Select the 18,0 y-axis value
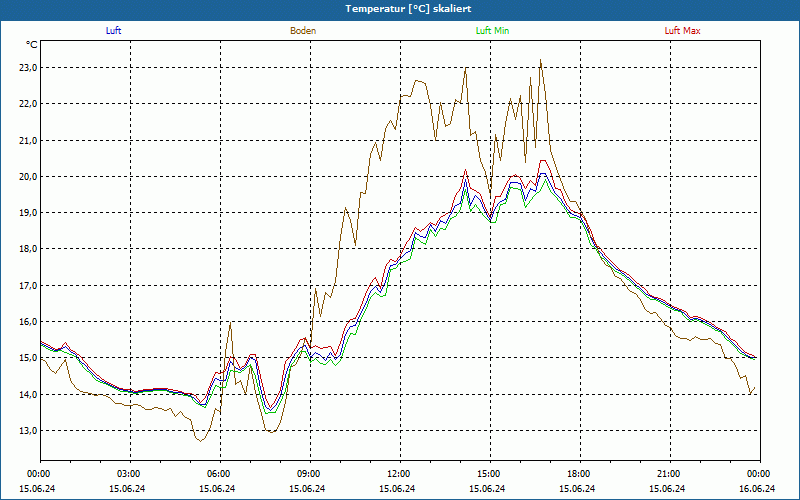 tap(27, 249)
